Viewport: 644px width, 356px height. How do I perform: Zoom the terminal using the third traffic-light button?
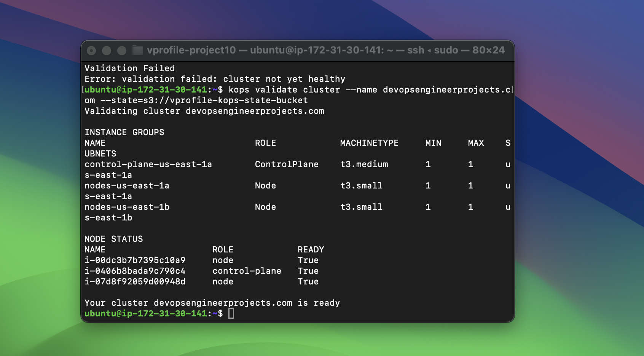[122, 50]
